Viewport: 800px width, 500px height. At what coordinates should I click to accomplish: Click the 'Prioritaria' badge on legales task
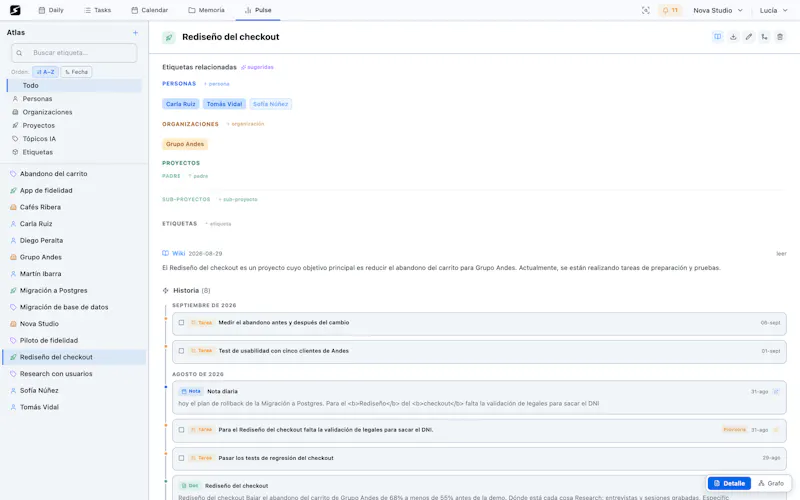(734, 430)
